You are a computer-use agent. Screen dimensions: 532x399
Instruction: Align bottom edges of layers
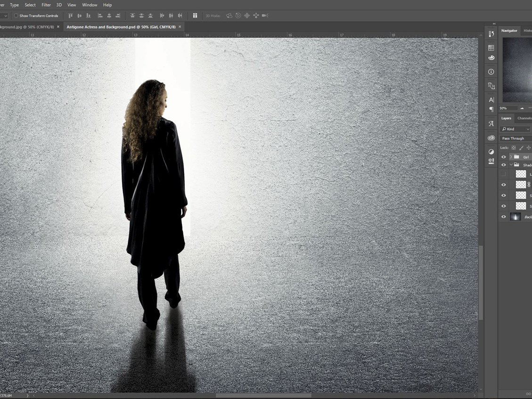point(88,16)
